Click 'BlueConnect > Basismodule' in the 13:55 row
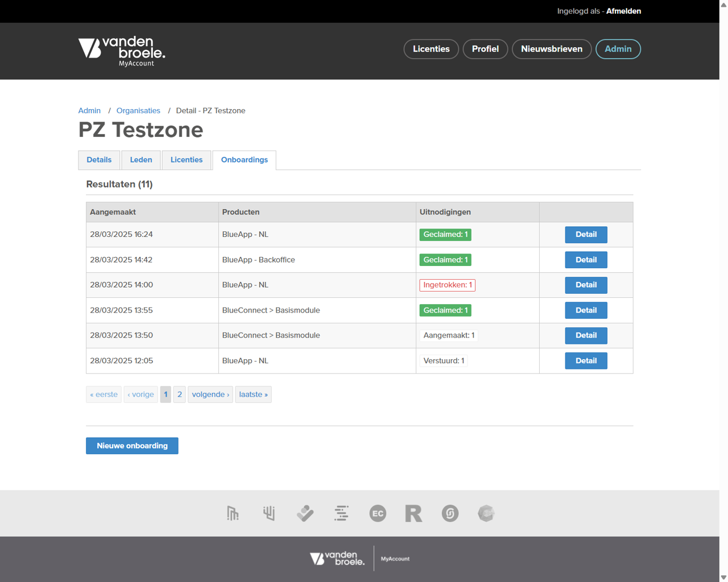The height and width of the screenshot is (582, 728). click(271, 310)
